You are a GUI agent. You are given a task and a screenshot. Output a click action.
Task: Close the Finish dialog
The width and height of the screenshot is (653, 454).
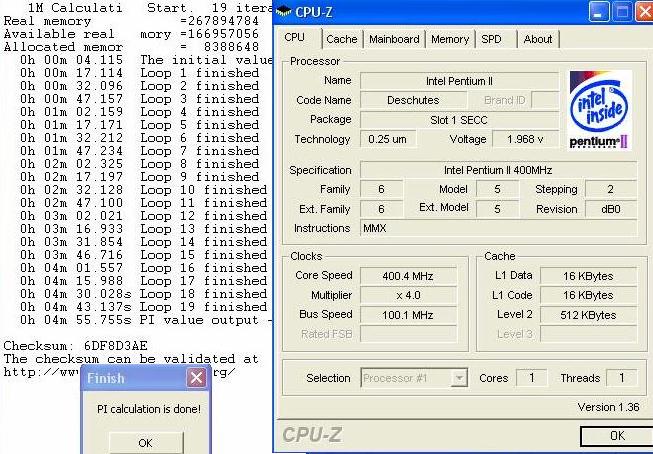click(x=196, y=378)
